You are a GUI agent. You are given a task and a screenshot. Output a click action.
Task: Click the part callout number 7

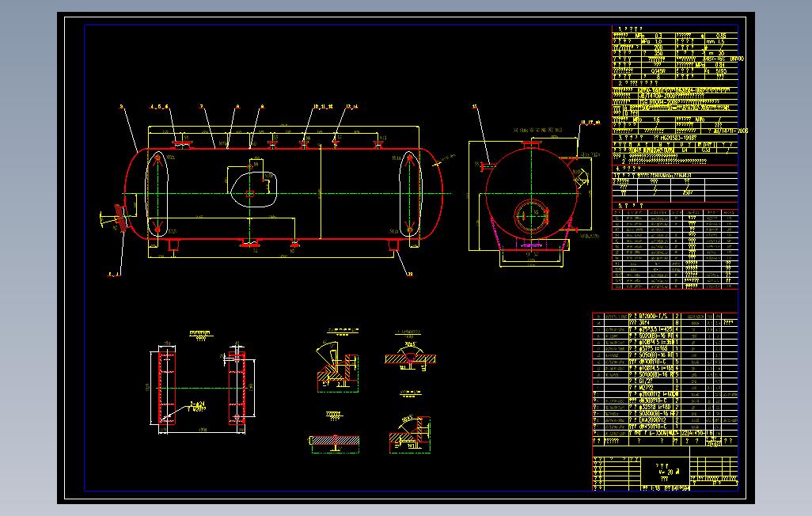tap(202, 107)
